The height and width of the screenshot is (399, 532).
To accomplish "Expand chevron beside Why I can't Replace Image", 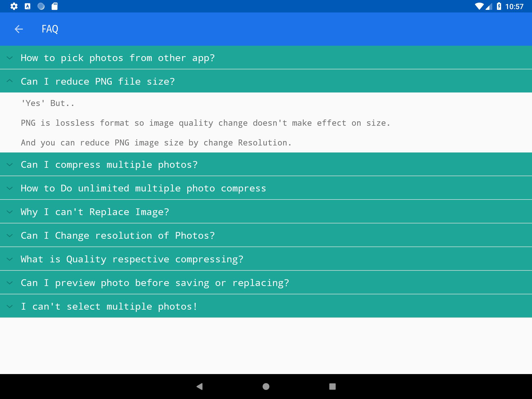I will [10, 212].
